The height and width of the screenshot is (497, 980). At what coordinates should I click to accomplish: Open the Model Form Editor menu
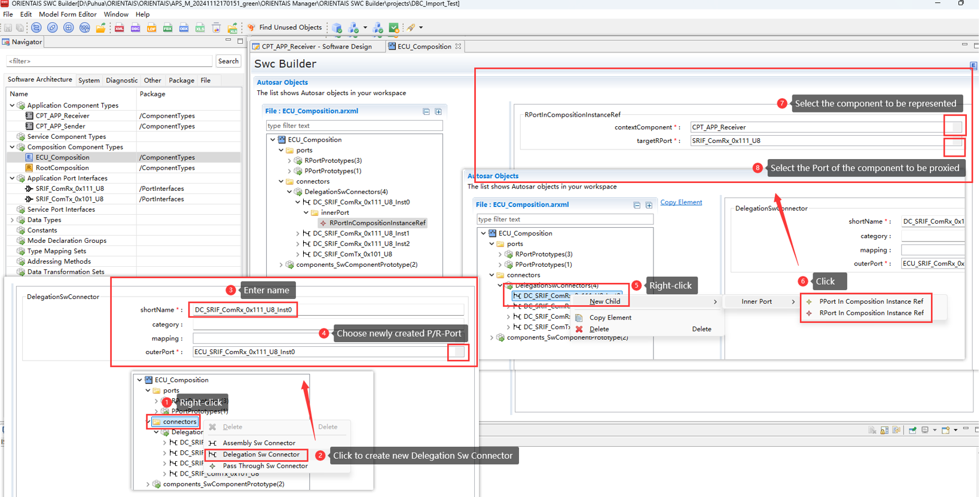click(68, 14)
